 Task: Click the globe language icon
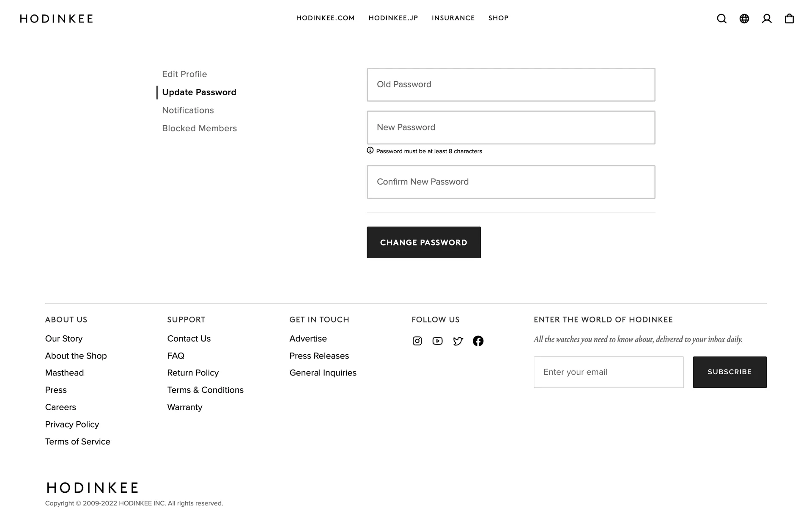click(744, 19)
